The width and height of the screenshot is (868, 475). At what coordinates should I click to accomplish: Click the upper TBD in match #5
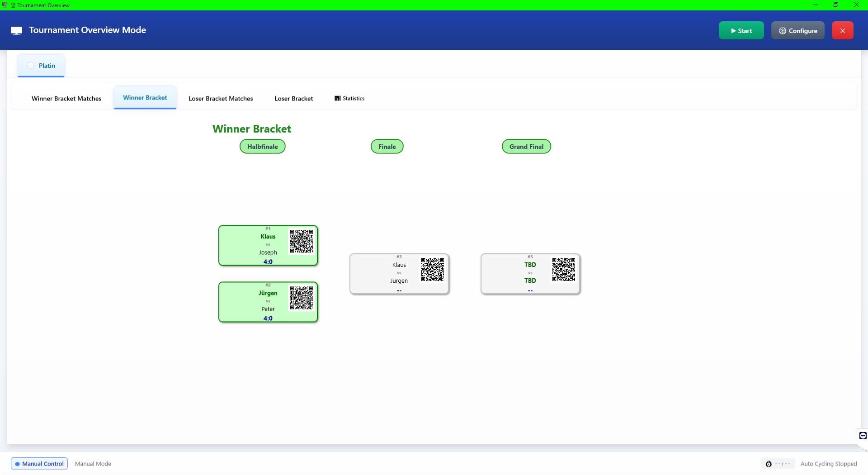tap(530, 265)
